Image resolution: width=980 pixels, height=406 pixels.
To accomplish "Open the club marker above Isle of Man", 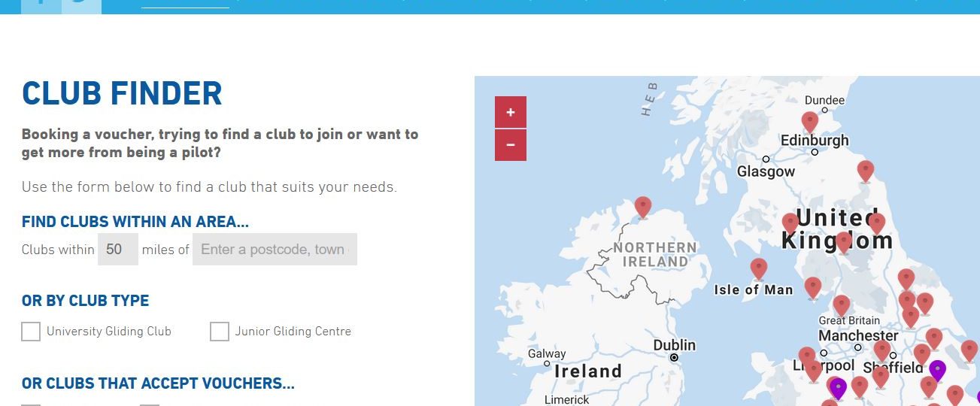I will tap(759, 269).
